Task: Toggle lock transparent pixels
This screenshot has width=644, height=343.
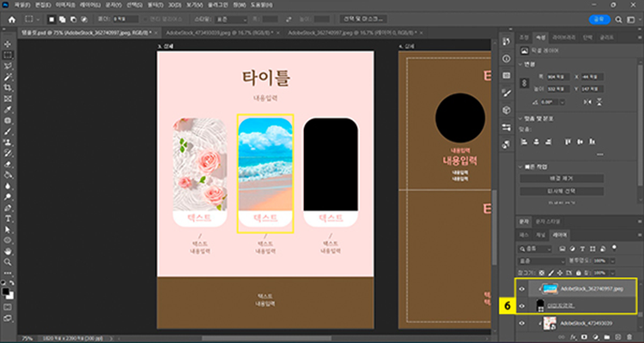Action: (541, 273)
